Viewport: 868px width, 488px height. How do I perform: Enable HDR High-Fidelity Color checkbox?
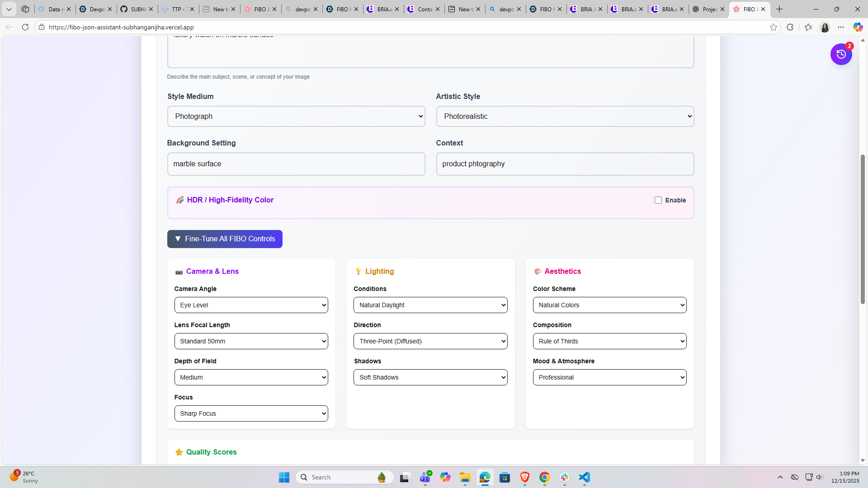pos(658,200)
